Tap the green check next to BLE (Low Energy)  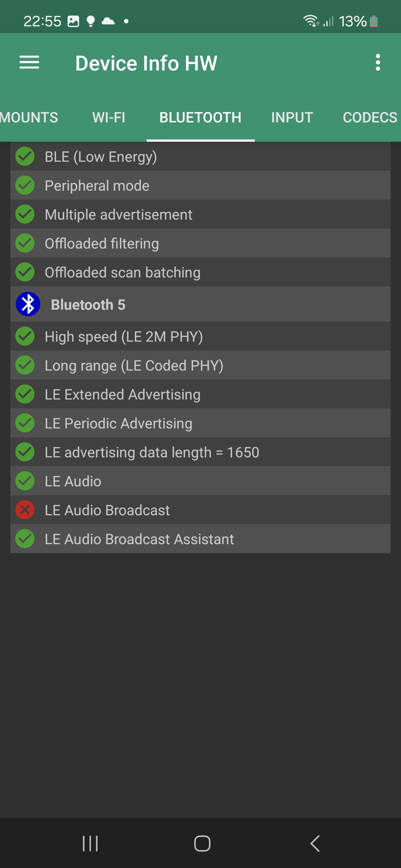25,157
